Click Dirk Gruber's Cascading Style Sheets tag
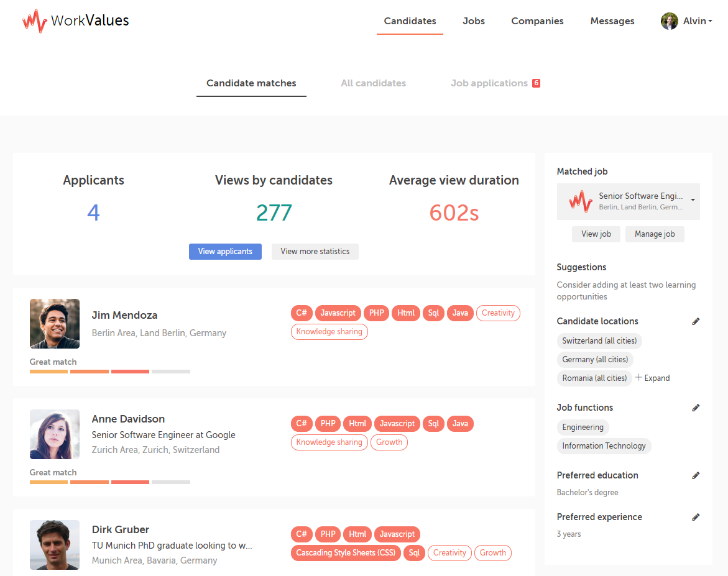The width and height of the screenshot is (728, 576). point(346,552)
